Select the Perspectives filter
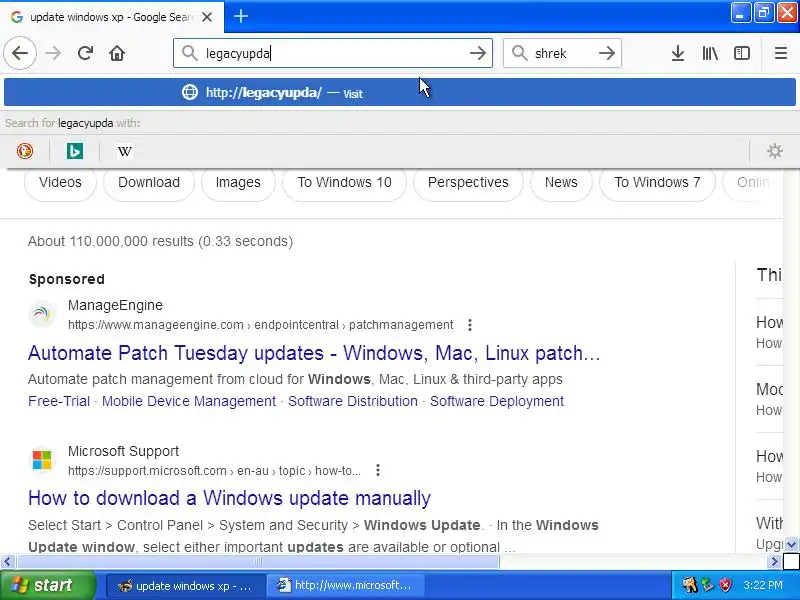800x600 pixels. click(x=468, y=182)
